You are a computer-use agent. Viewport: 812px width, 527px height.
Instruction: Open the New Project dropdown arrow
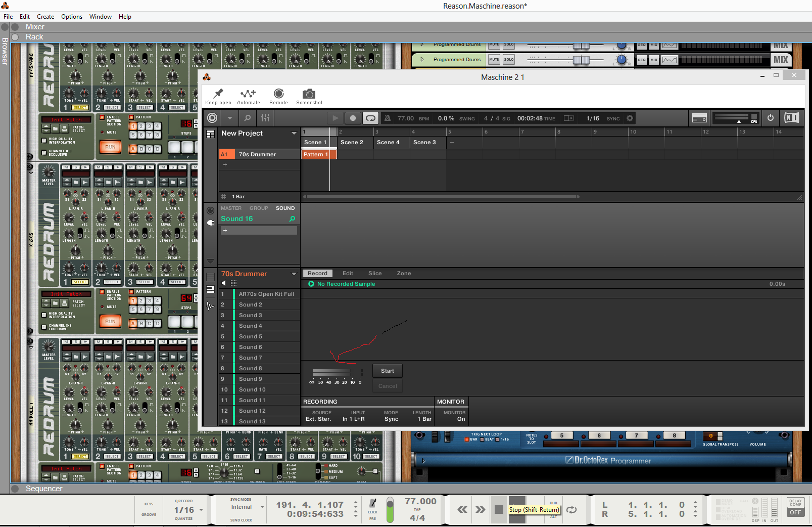tap(294, 133)
